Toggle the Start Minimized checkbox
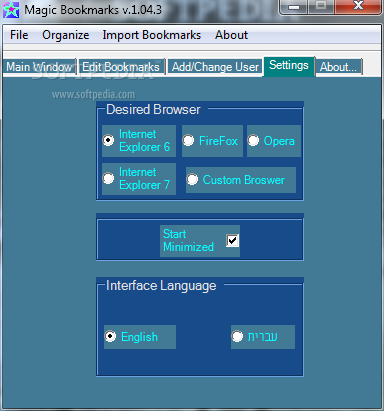 (232, 240)
